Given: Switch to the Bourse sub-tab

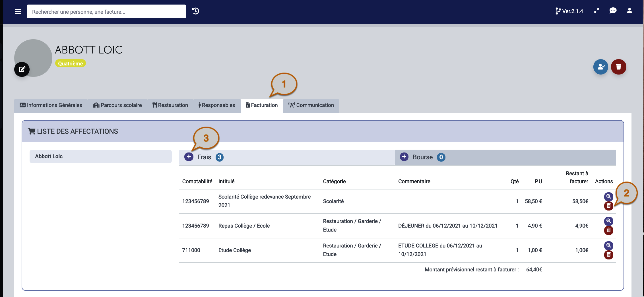Looking at the screenshot, I should (x=505, y=157).
